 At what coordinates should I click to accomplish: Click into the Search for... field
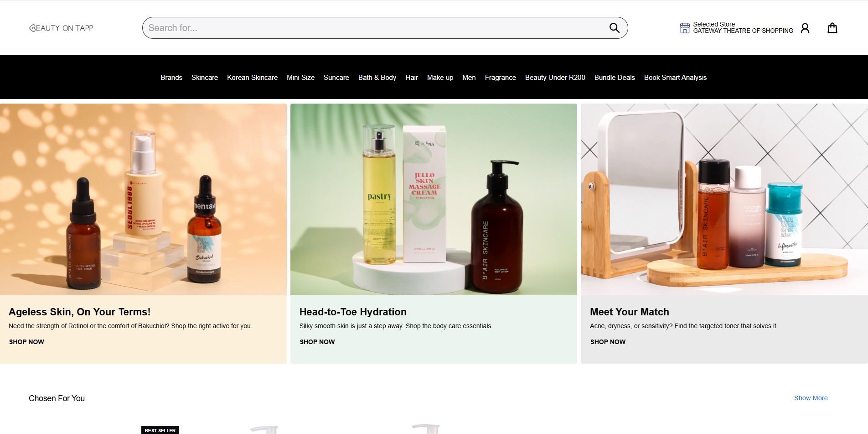374,28
